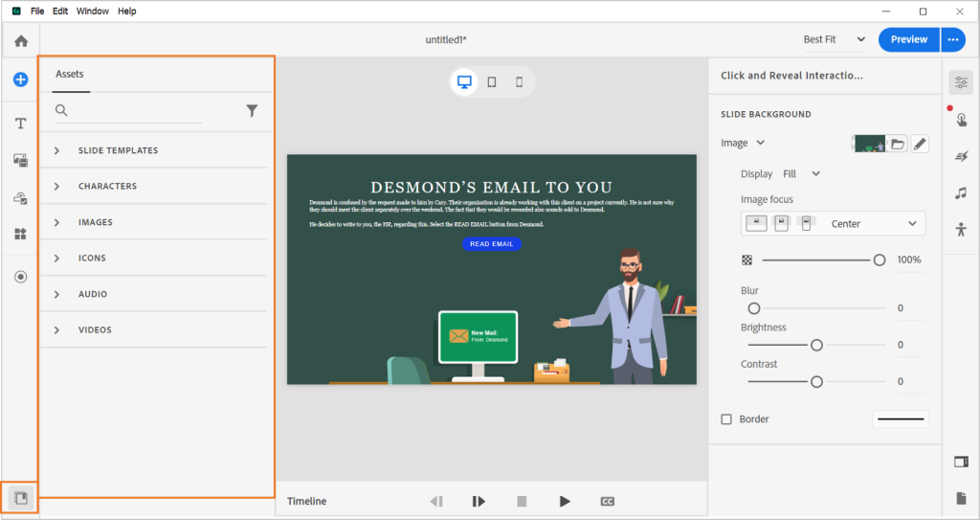The height and width of the screenshot is (520, 980).
Task: Open the Visual properties panel icon
Action: pos(961,82)
